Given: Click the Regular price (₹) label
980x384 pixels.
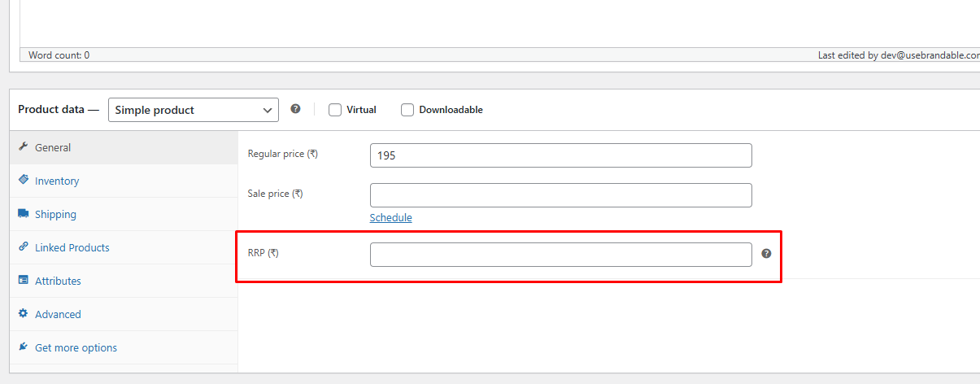Looking at the screenshot, I should tap(282, 154).
